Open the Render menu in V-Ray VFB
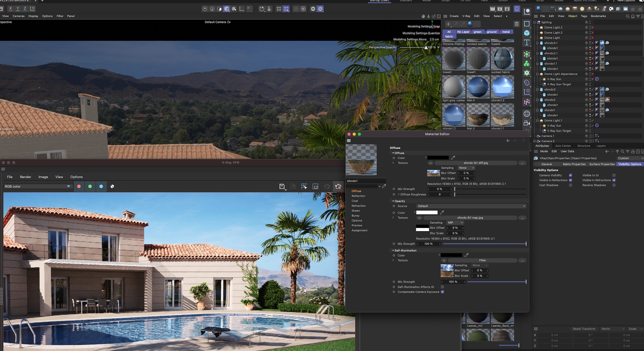Viewport: 644px width, 351px height. [25, 177]
